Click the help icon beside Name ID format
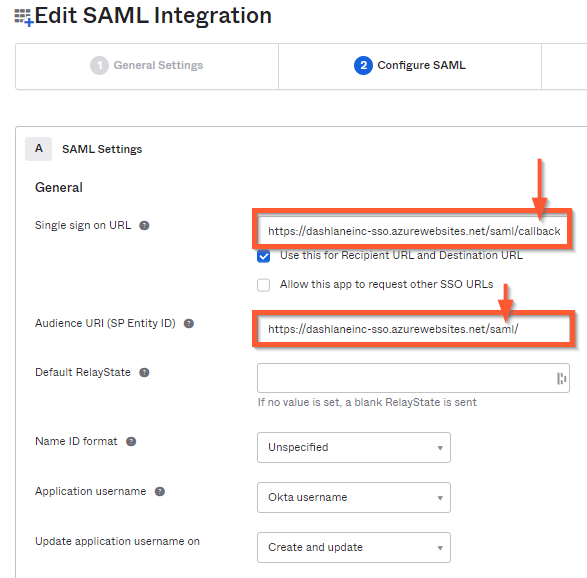The width and height of the screenshot is (587, 578). click(131, 441)
